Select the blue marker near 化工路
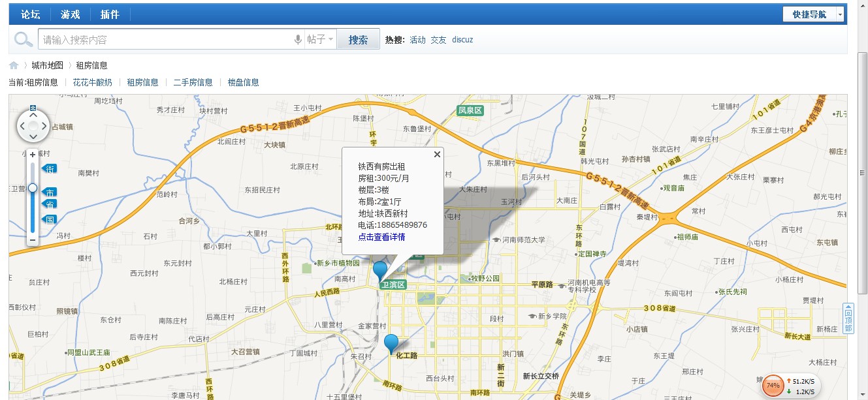The image size is (868, 400). tap(391, 343)
